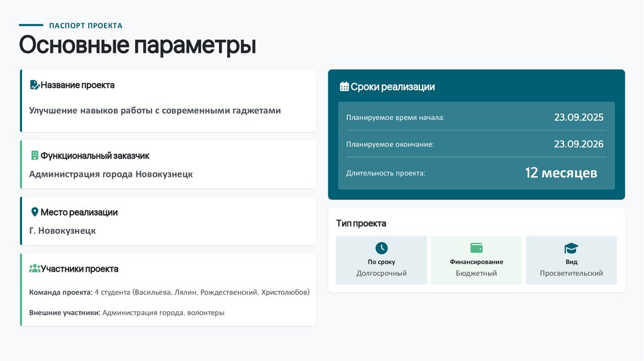
Task: Click the document icon beside Название проекта
Action: 35,85
